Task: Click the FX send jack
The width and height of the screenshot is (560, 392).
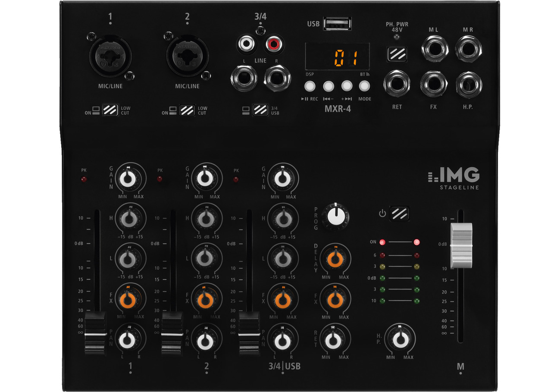Action: pyautogui.click(x=434, y=84)
